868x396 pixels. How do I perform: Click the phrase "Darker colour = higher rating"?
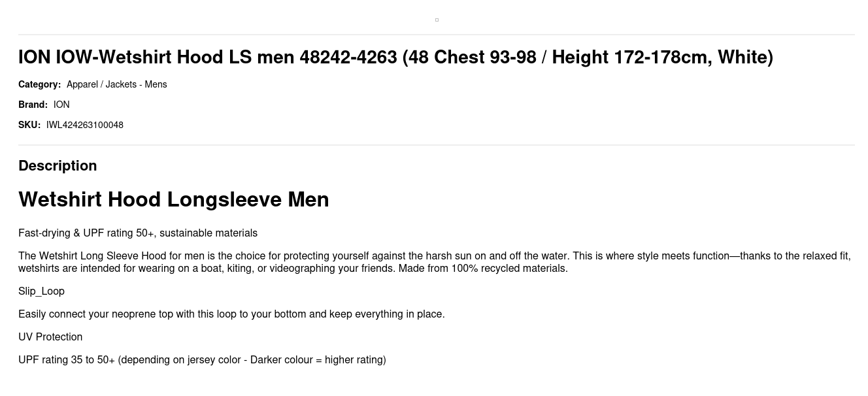(x=316, y=360)
